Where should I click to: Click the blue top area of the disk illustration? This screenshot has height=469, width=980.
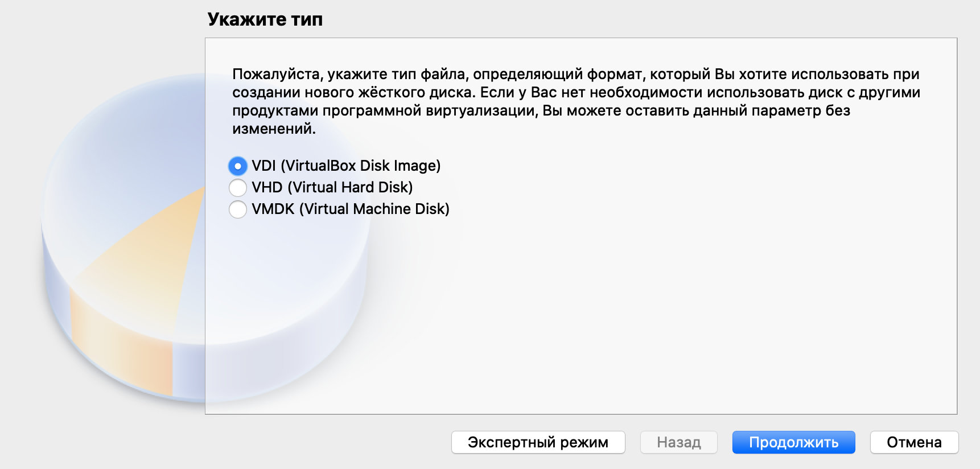click(x=125, y=142)
